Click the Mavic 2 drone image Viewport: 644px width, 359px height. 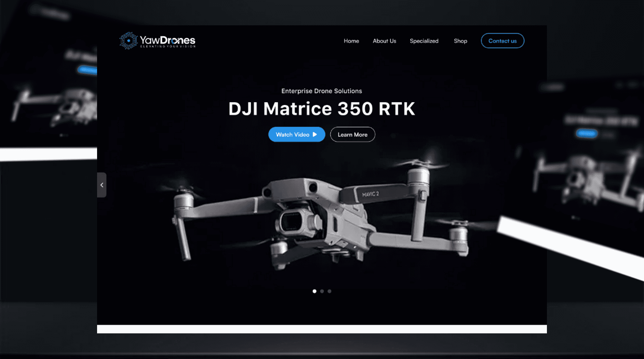(320, 214)
